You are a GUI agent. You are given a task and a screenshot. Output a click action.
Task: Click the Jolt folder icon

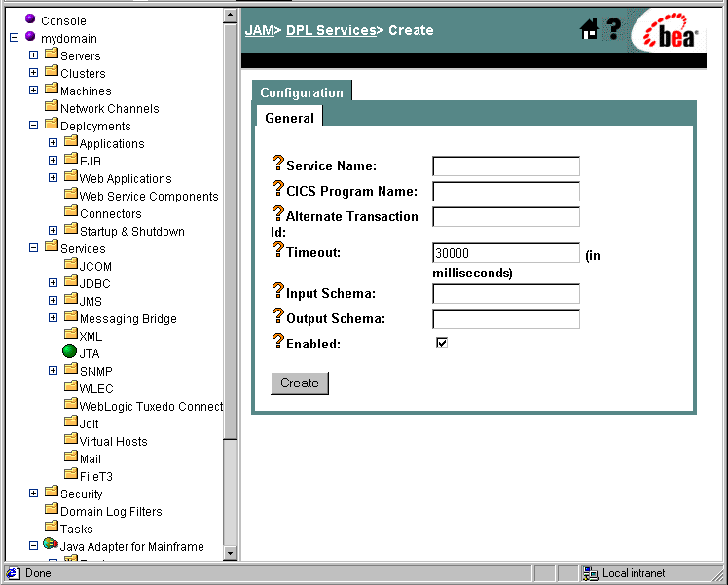click(71, 421)
